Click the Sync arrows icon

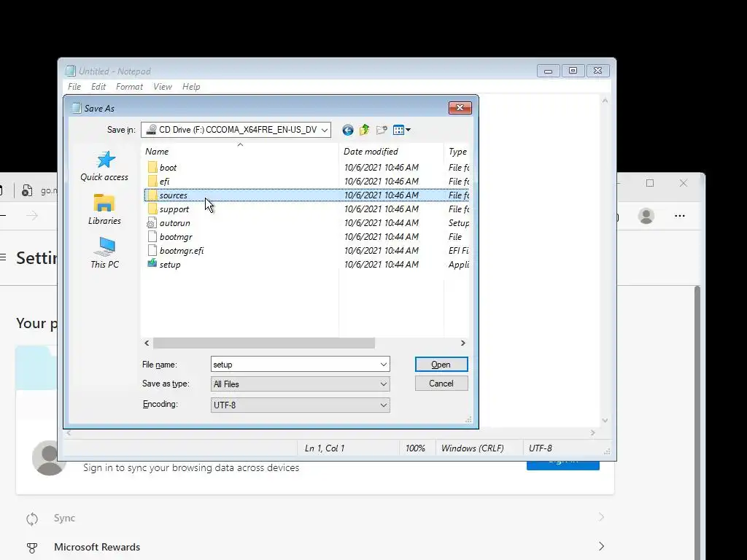click(x=32, y=518)
